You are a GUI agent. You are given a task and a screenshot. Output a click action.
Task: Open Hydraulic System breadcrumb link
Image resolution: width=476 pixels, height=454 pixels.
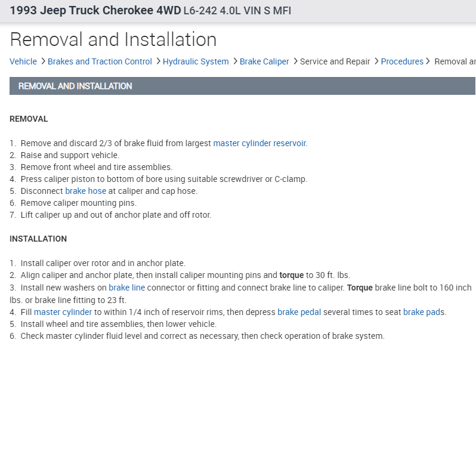(196, 61)
